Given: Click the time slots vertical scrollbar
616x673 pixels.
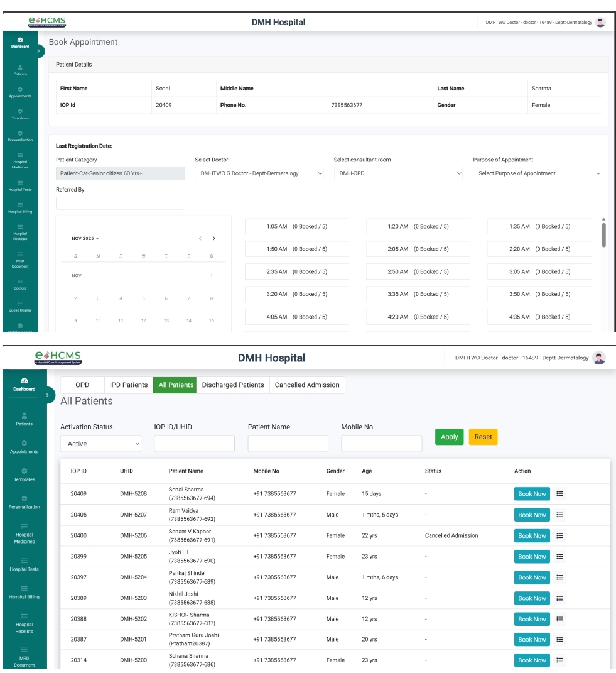Looking at the screenshot, I should click(x=603, y=234).
